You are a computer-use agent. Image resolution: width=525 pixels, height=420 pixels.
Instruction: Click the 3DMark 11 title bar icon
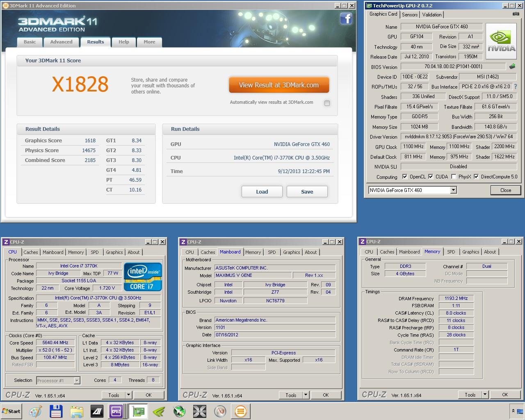pyautogui.click(x=5, y=5)
